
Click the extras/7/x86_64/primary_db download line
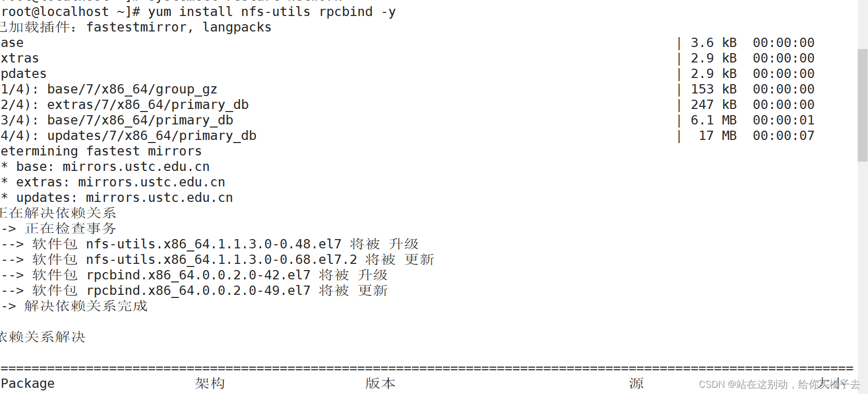click(147, 105)
